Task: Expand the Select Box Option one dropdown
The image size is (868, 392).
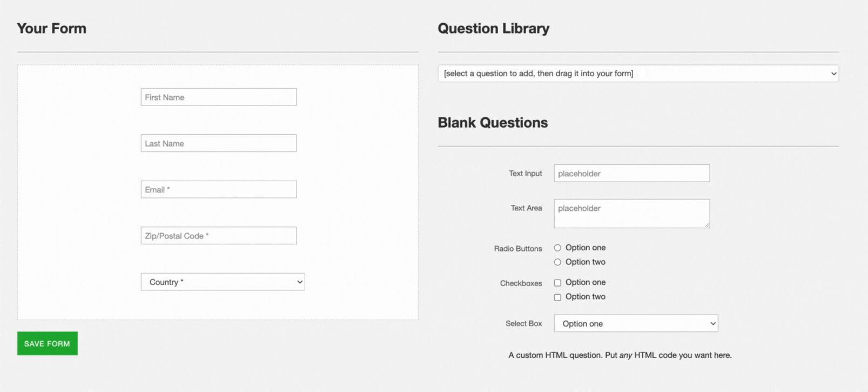Action: [x=636, y=324]
